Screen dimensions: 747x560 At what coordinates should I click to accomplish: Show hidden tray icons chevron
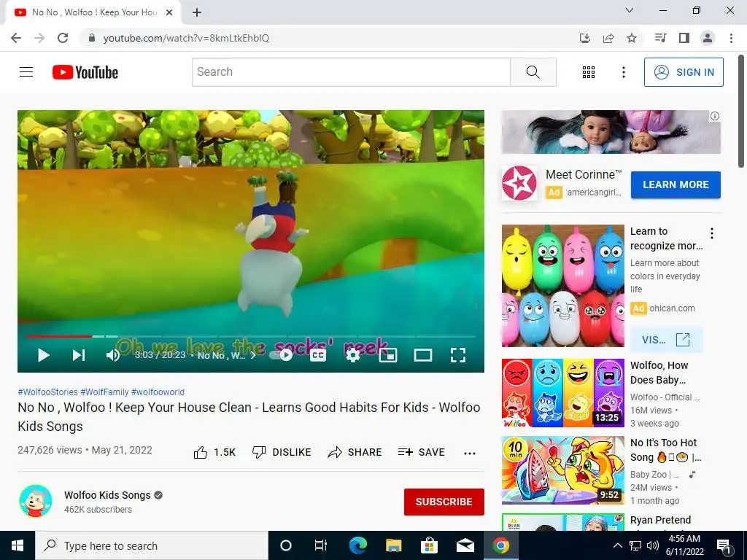coord(617,545)
